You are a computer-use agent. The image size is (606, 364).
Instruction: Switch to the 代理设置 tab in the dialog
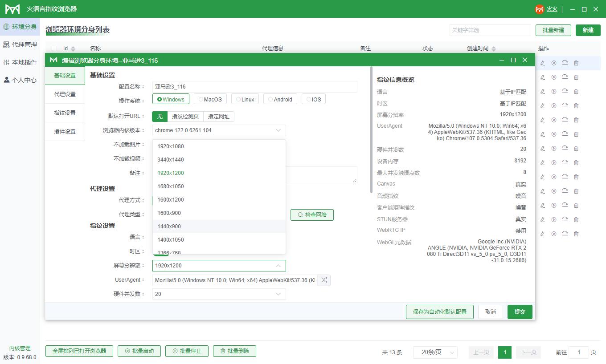pyautogui.click(x=65, y=94)
